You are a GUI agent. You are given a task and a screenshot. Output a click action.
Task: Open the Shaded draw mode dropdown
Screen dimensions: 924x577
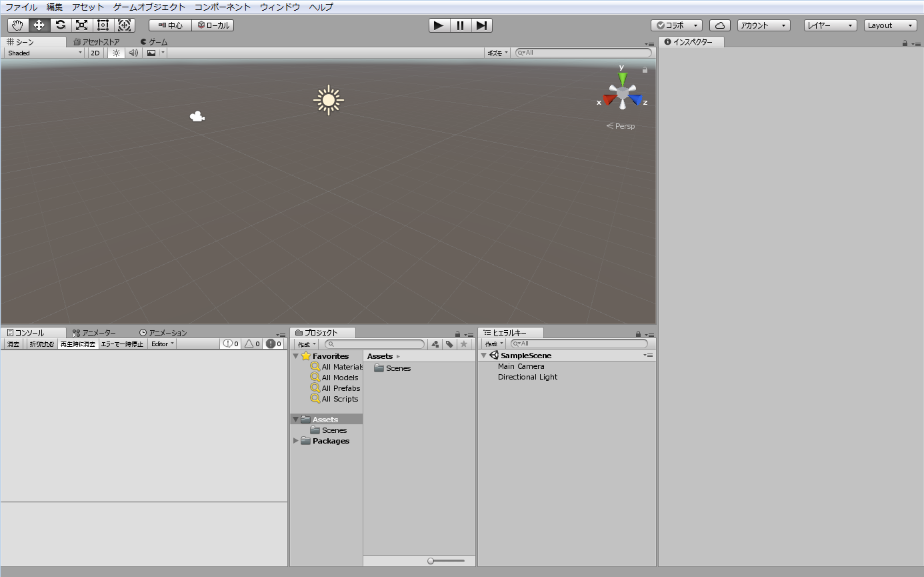(45, 53)
